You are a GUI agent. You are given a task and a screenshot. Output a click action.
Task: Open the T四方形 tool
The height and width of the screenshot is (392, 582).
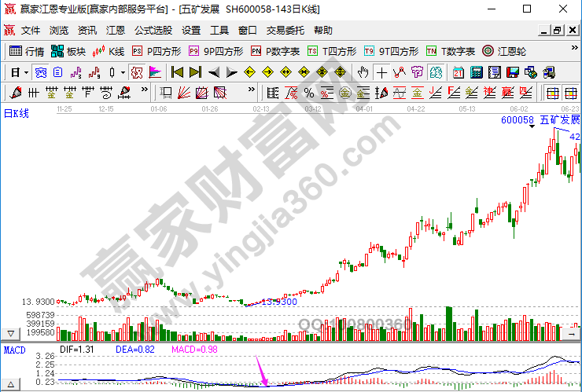332,51
